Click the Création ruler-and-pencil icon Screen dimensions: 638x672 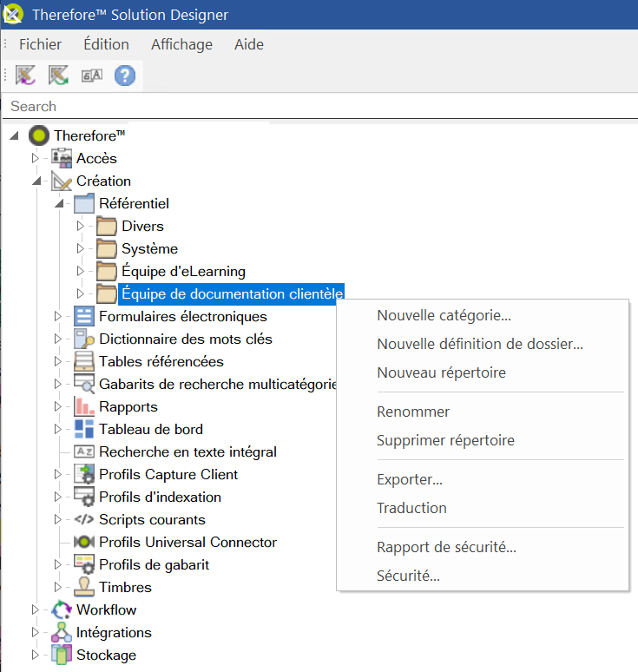[x=62, y=181]
